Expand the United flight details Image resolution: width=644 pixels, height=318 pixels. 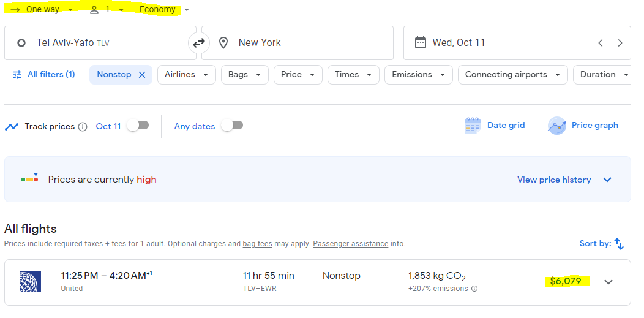(608, 282)
